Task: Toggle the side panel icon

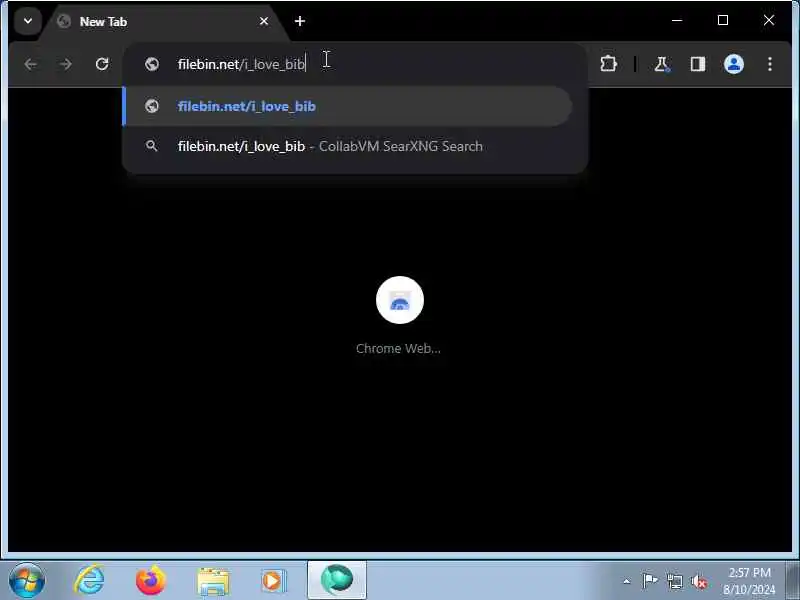Action: click(697, 64)
